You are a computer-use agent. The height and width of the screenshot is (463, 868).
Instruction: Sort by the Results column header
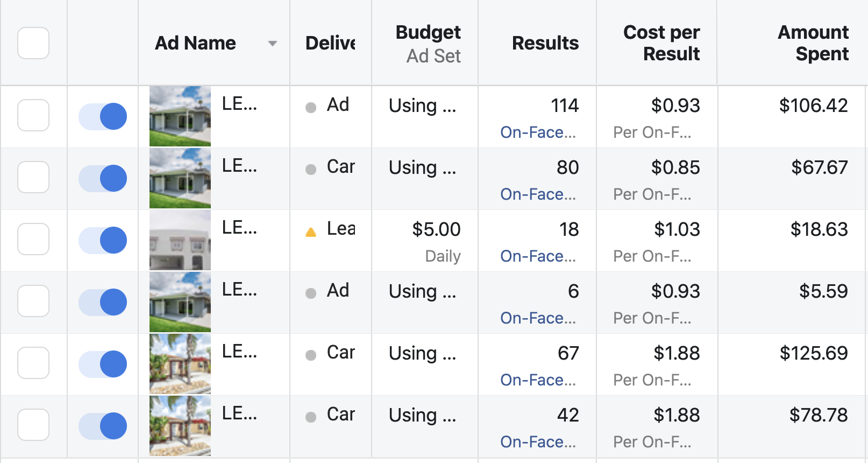coord(545,43)
